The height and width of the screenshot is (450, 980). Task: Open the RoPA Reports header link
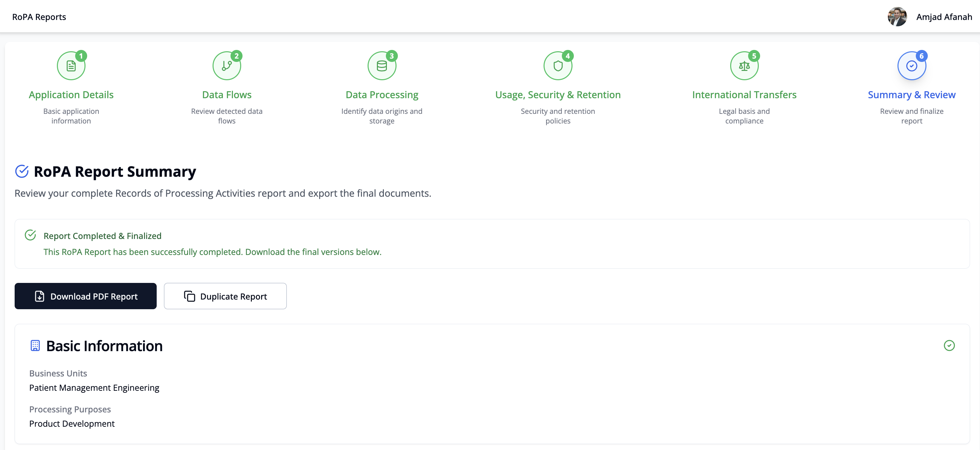click(x=39, y=17)
